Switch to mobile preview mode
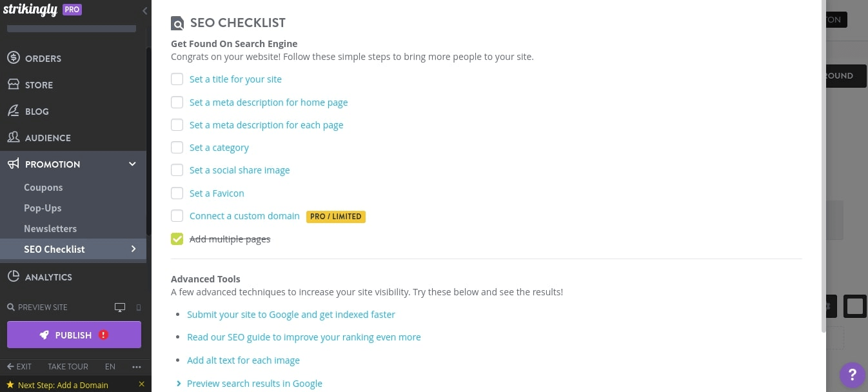This screenshot has height=392, width=868. pos(138,308)
